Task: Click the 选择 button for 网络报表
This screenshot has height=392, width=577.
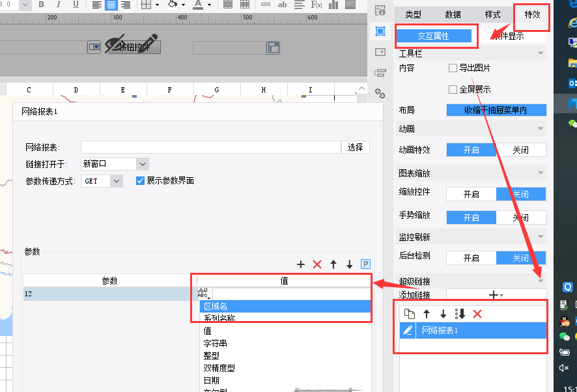Action: (x=355, y=147)
